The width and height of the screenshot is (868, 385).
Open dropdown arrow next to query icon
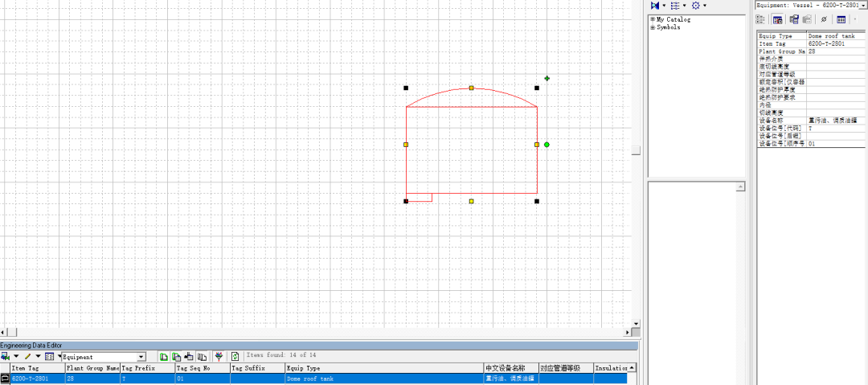pos(16,357)
